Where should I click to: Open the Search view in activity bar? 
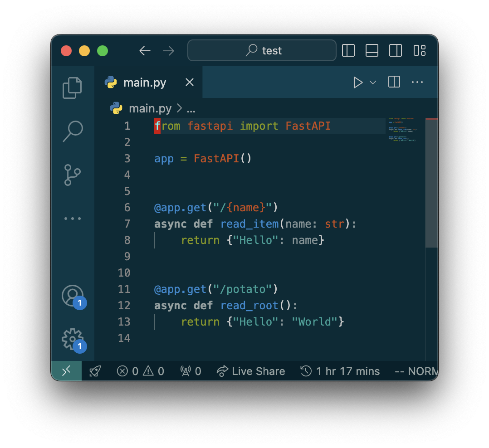[72, 131]
